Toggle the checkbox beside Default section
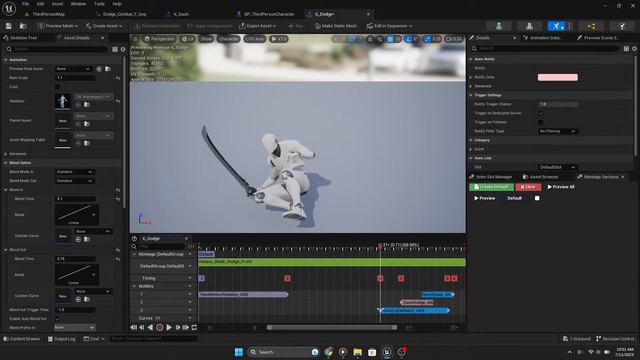Viewport: 640px width, 360px height. pyautogui.click(x=537, y=198)
